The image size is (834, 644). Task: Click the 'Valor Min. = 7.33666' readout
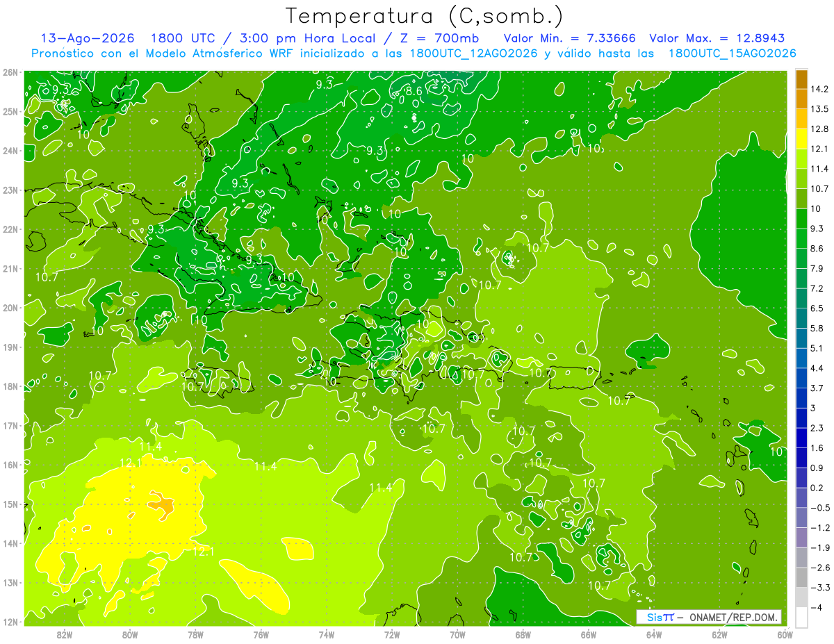tap(570, 38)
